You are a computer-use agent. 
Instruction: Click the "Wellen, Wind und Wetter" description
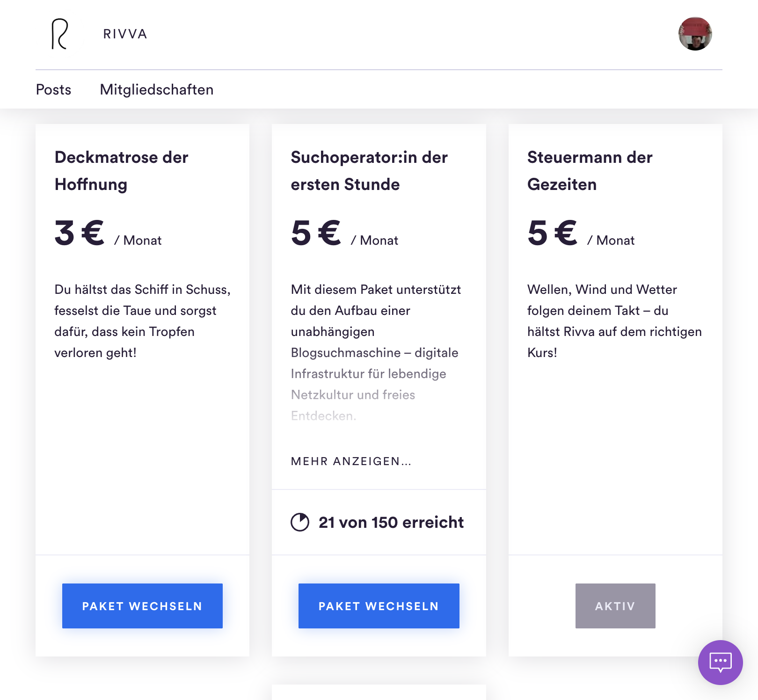coord(614,321)
